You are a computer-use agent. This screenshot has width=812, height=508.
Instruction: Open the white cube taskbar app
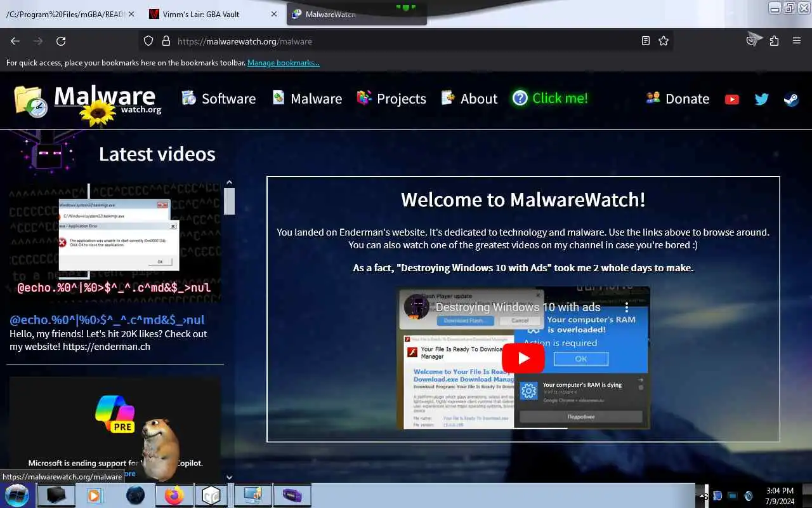pos(211,495)
